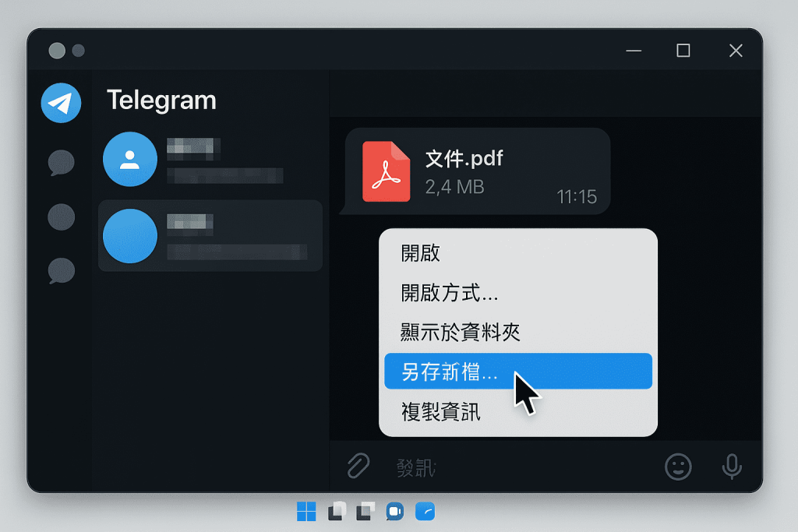Click the Telegram paper plane logo
The height and width of the screenshot is (532, 798).
[61, 103]
